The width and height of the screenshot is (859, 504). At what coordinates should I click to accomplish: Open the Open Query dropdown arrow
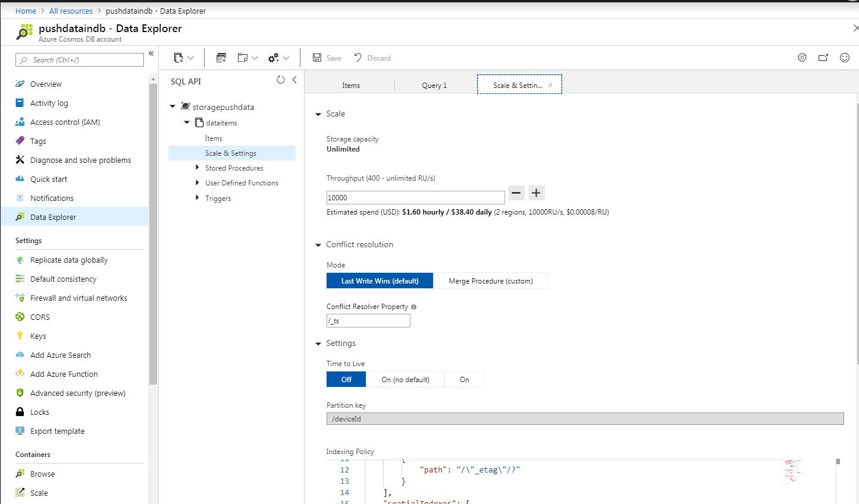pyautogui.click(x=255, y=58)
